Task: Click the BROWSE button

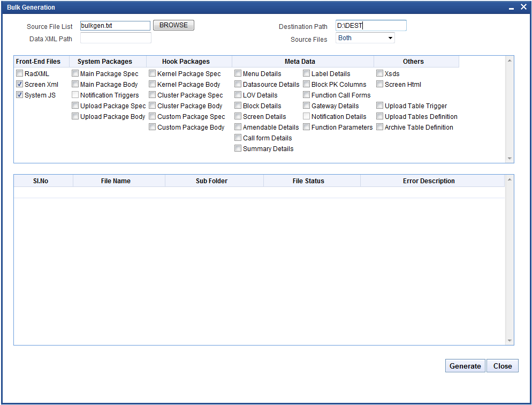Action: [173, 25]
